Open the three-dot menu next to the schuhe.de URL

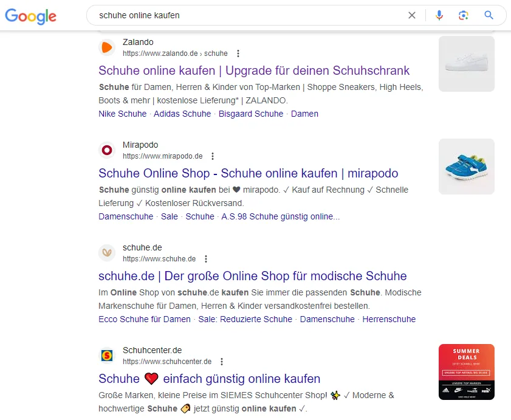click(205, 259)
